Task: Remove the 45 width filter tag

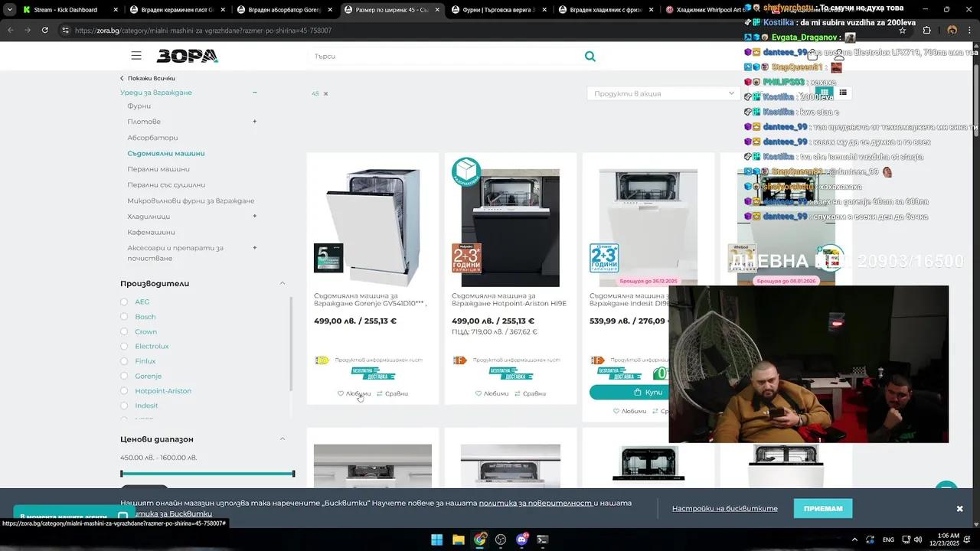Action: coord(325,93)
